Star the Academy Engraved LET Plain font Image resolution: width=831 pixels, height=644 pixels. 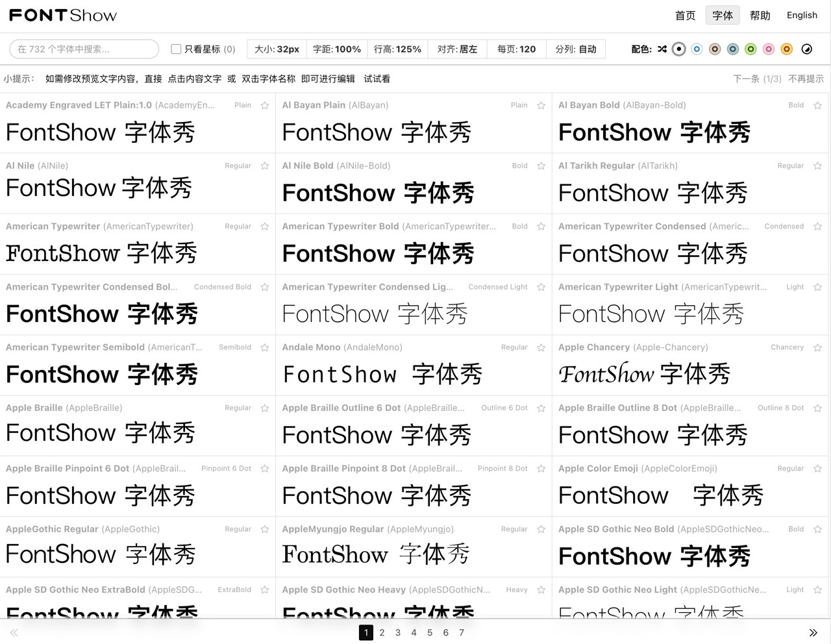tap(265, 105)
